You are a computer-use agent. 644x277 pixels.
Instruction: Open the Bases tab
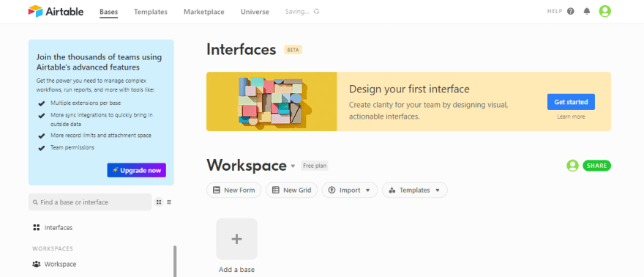click(108, 12)
